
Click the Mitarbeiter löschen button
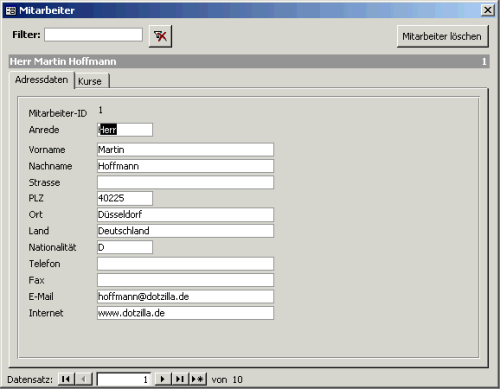(442, 36)
